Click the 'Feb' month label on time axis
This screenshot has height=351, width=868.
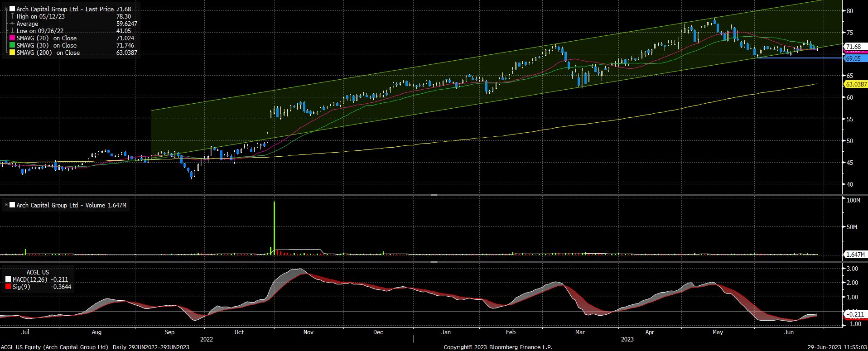click(511, 332)
